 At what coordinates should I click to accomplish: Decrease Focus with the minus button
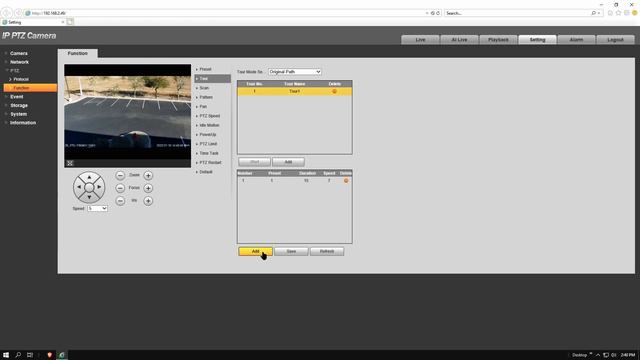[x=120, y=188]
